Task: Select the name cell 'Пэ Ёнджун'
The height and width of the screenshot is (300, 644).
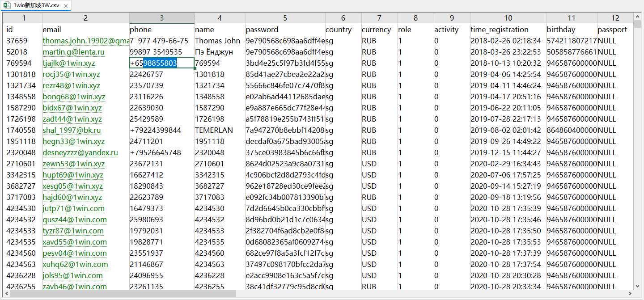Action: [220, 52]
